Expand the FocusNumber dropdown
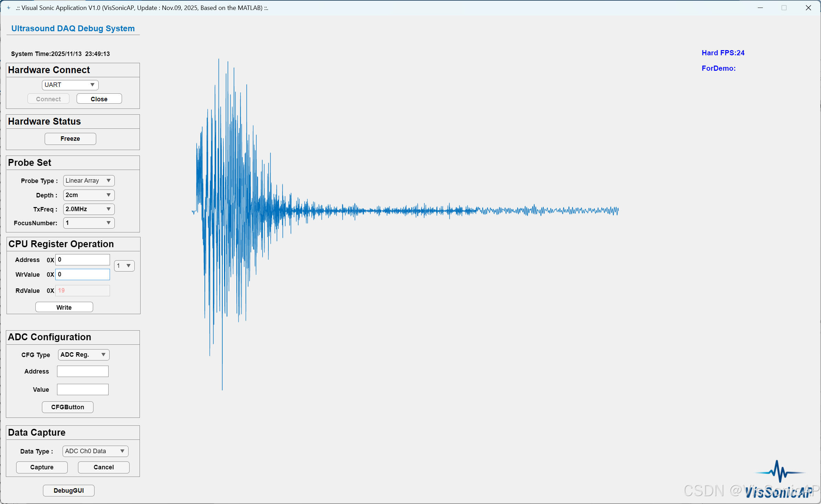The width and height of the screenshot is (821, 504). 89,223
